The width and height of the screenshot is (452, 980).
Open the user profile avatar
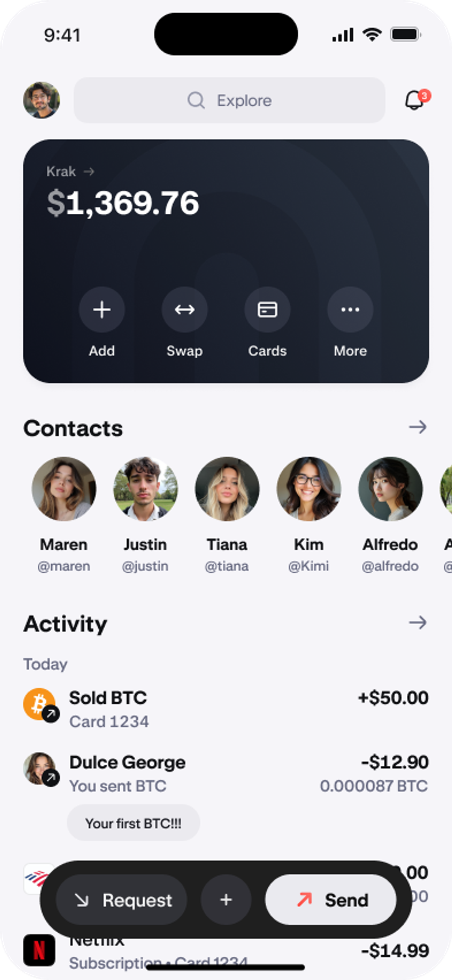pos(41,100)
